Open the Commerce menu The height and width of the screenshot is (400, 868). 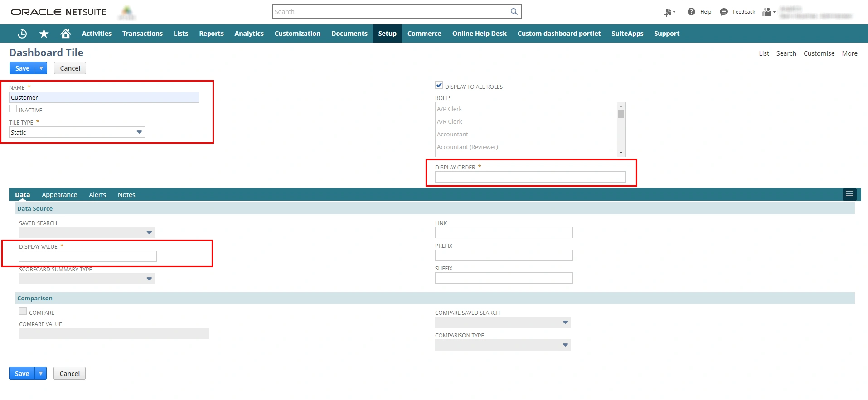pyautogui.click(x=424, y=34)
